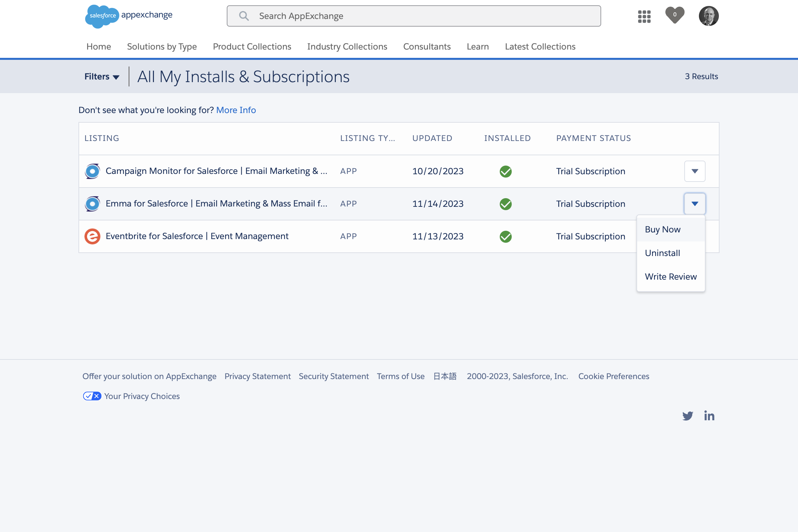Viewport: 798px width, 532px height.
Task: Open Campaign Monitor for Salesforce listing
Action: click(x=216, y=171)
